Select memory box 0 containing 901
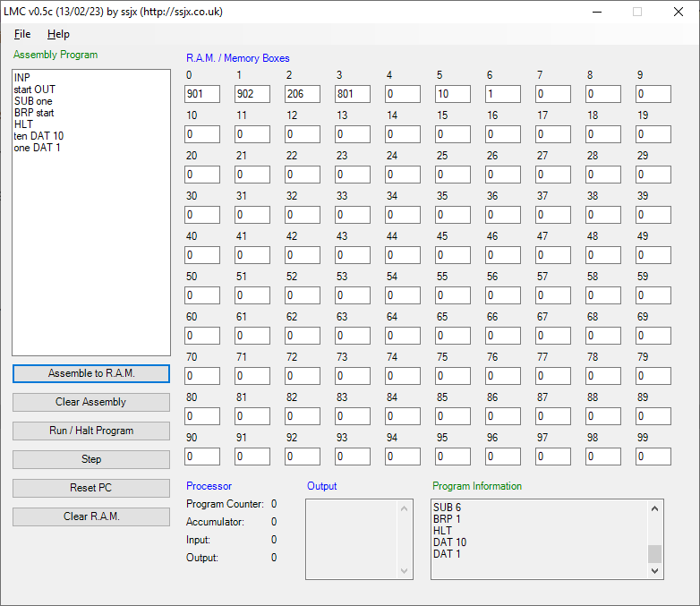The height and width of the screenshot is (606, 700). (202, 94)
